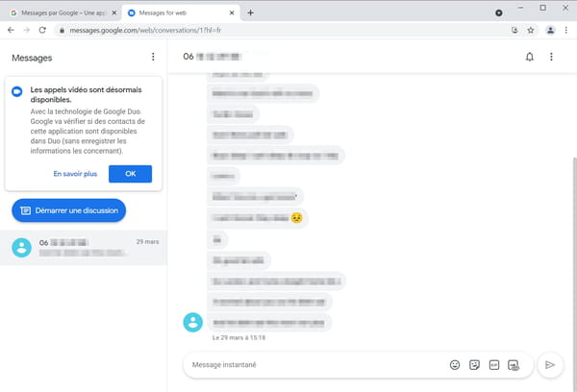Screen dimensions: 577x392
Task: Switch to the Messages par Google tab
Action: (64, 12)
